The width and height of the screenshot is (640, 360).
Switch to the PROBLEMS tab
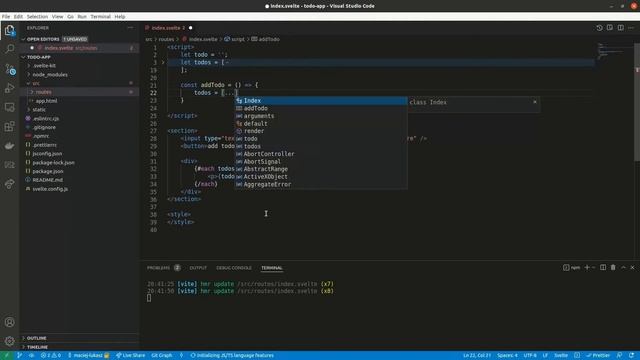[158, 268]
